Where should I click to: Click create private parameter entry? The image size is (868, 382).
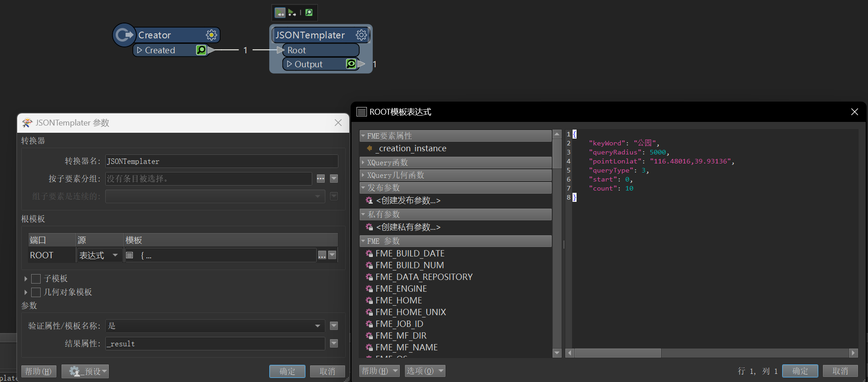pyautogui.click(x=408, y=227)
